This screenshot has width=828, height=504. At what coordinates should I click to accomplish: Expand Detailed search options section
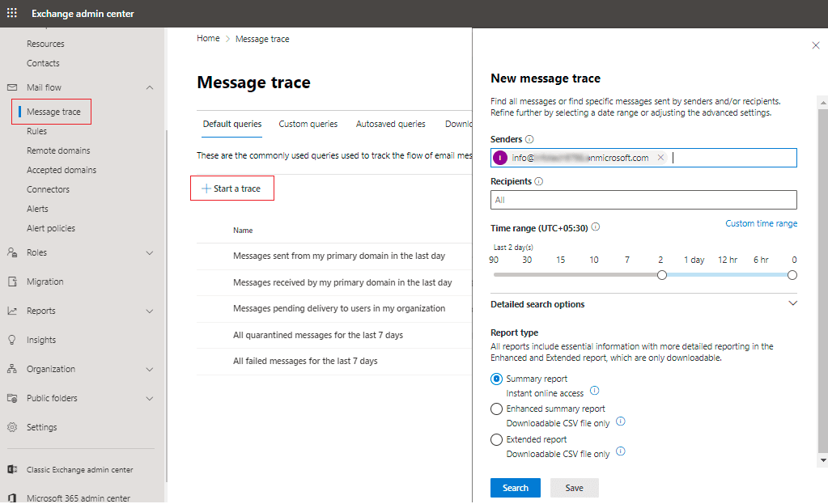[792, 304]
